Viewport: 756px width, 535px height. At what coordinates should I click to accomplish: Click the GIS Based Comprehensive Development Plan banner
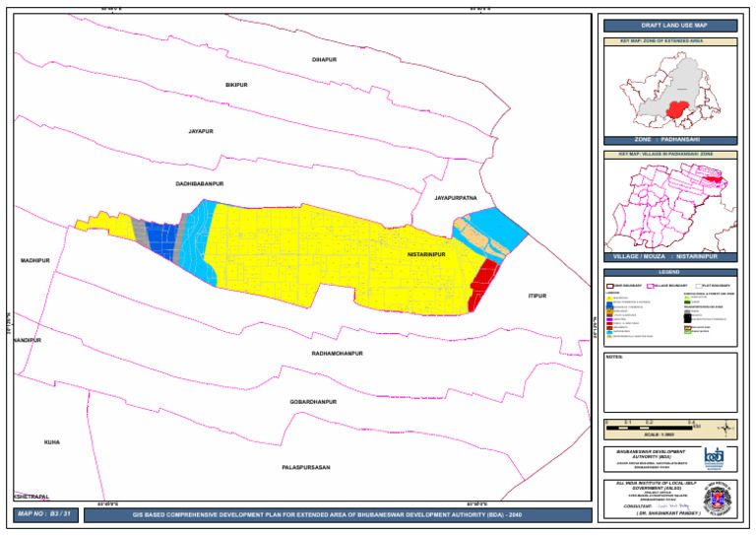point(338,514)
